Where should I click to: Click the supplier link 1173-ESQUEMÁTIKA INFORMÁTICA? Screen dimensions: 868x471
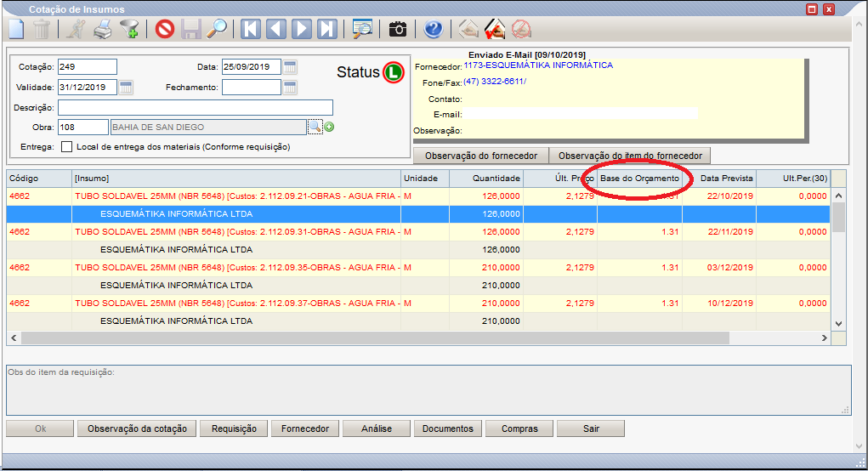(538, 65)
